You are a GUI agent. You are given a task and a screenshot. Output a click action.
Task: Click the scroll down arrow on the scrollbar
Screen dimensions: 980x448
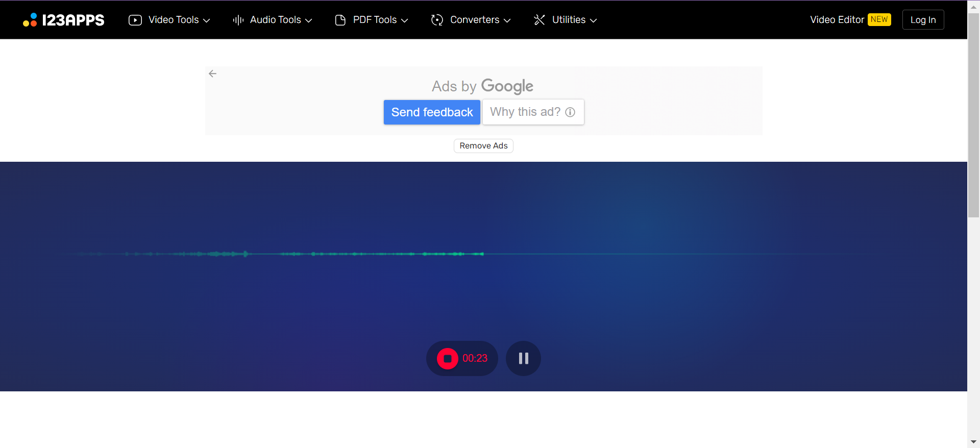coord(973,442)
